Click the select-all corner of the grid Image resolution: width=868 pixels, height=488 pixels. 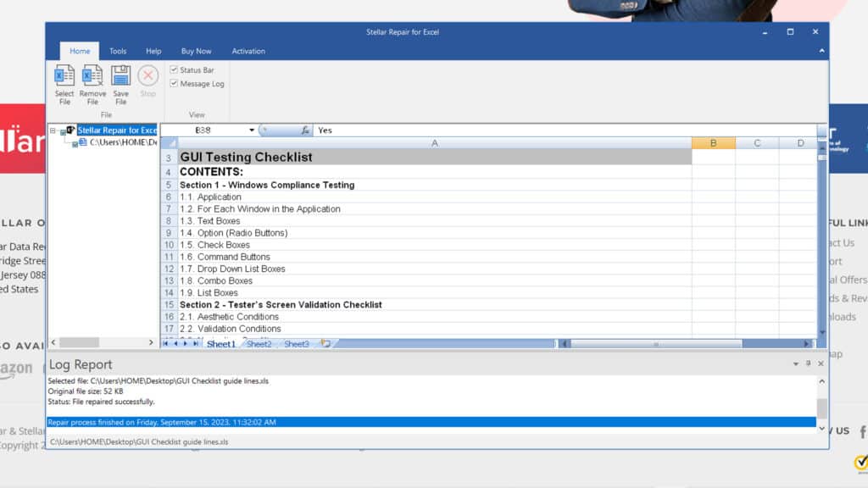pyautogui.click(x=170, y=143)
